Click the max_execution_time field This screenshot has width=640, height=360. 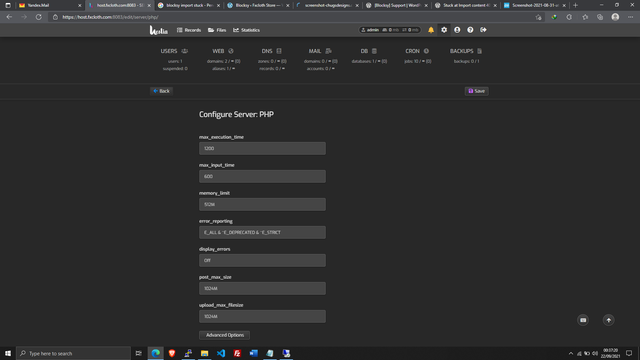(262, 149)
